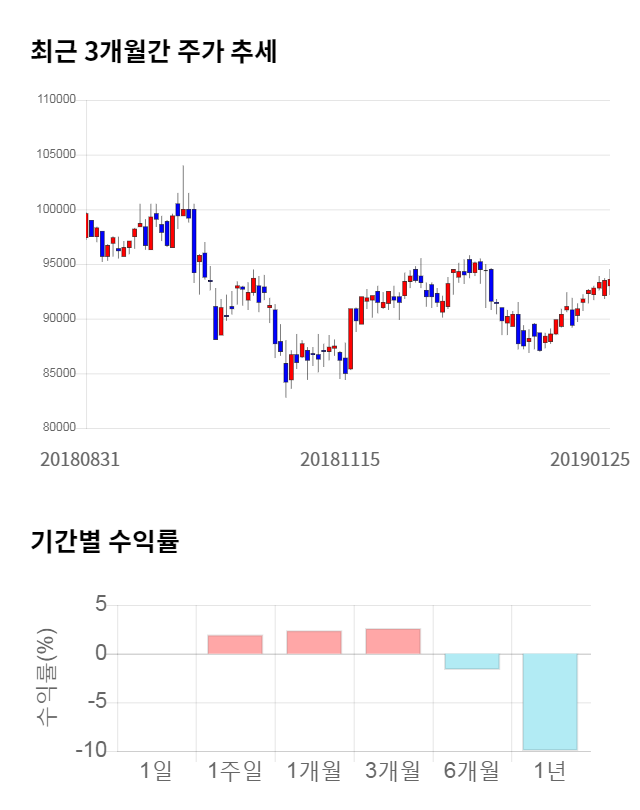
Task: Select the 1일 period label
Action: coord(156,771)
